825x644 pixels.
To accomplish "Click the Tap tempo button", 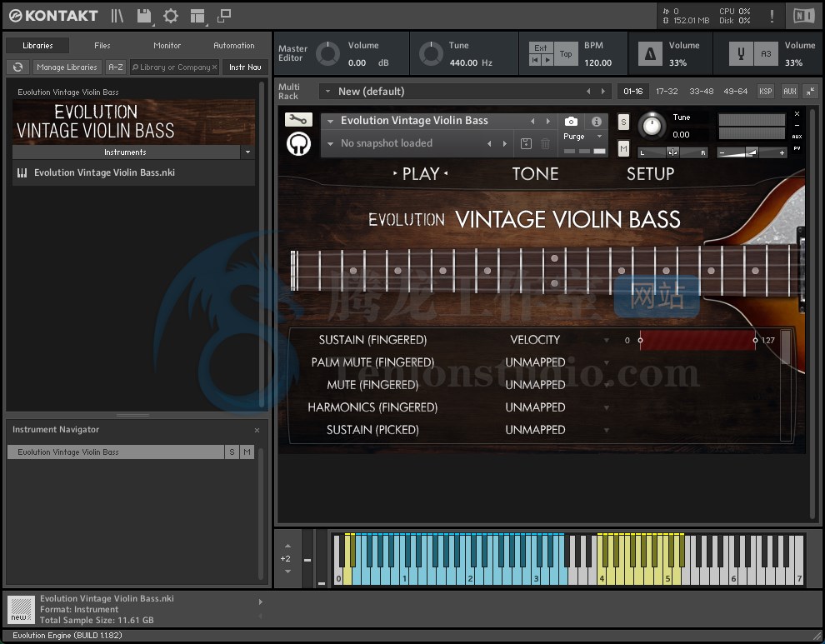I will pyautogui.click(x=566, y=53).
